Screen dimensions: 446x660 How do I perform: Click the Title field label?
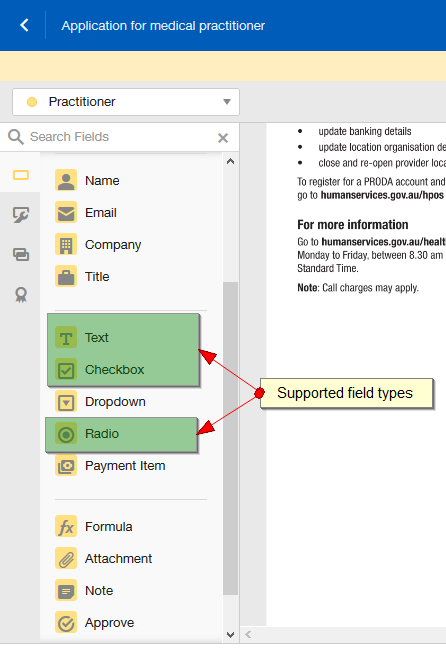[x=97, y=277]
